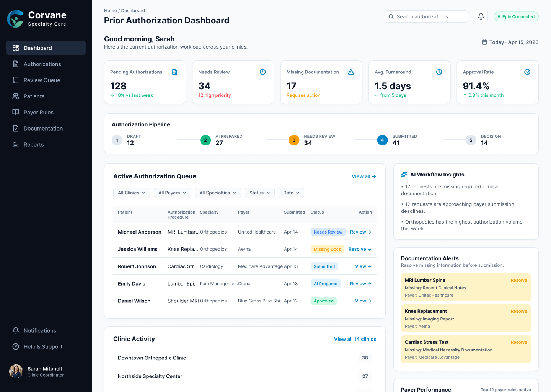Screen dimensions: 551x392
Task: Resolve the MRI Lumbar Spine alert
Action: tap(519, 280)
